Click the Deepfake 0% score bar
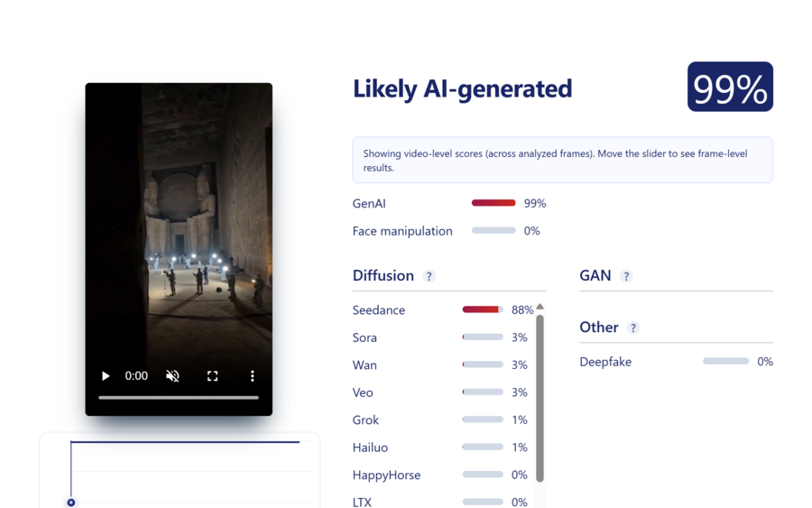812x508 pixels. (725, 361)
